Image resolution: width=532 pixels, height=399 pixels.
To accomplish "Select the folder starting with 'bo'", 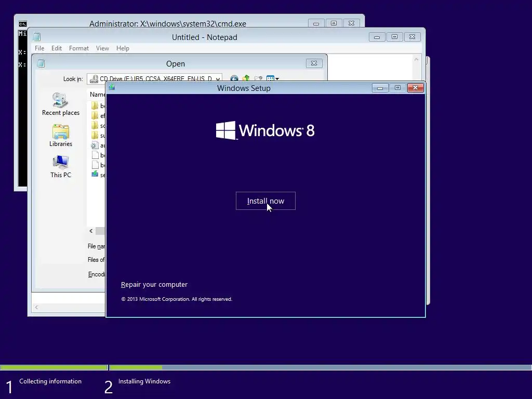I will [x=98, y=106].
